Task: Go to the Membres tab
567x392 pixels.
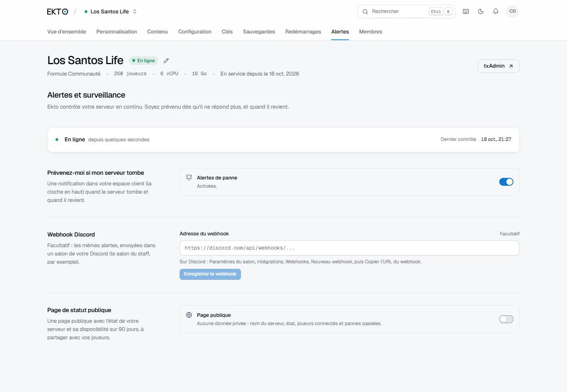Action: (371, 31)
